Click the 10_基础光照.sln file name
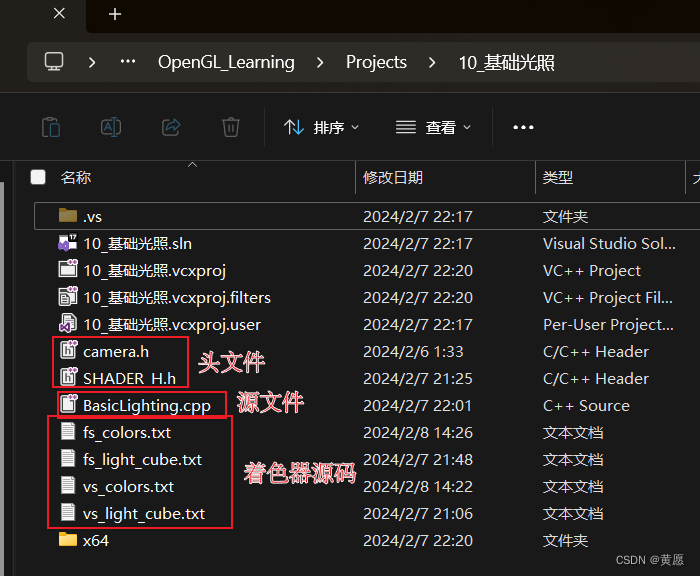The width and height of the screenshot is (700, 576). pos(138,244)
